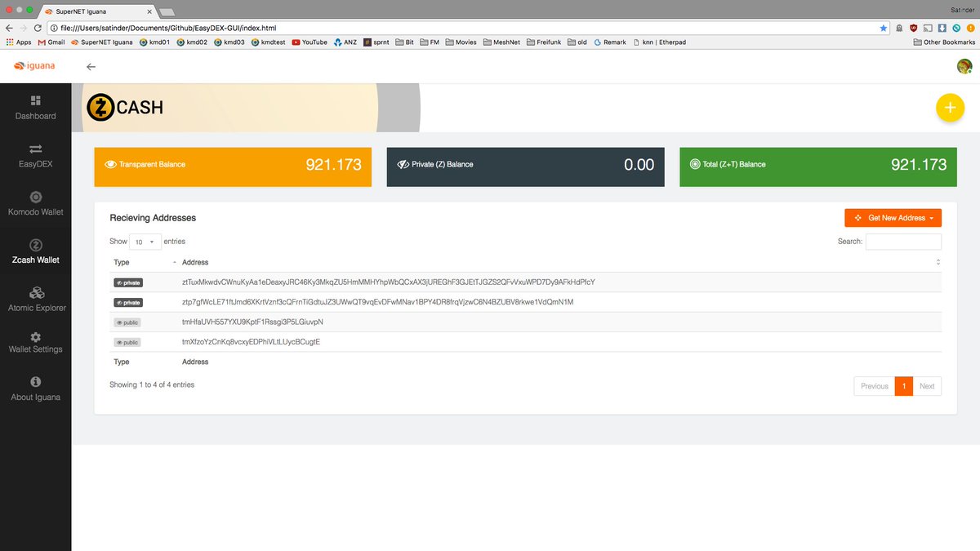Go to Next page of entries
This screenshot has width=980, height=551.
click(927, 386)
